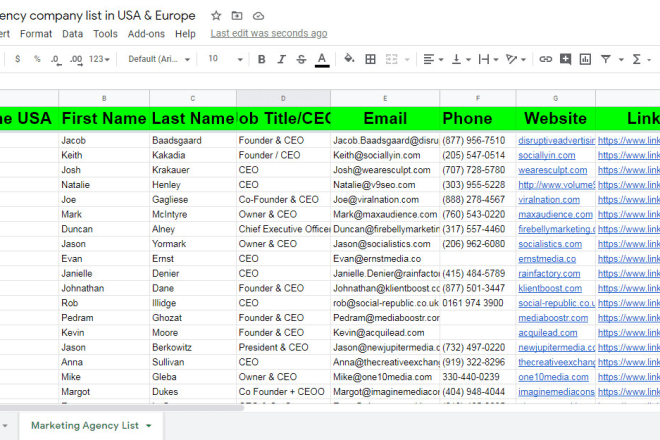This screenshot has height=440, width=660.
Task: Open the fill color picker
Action: pos(349,59)
